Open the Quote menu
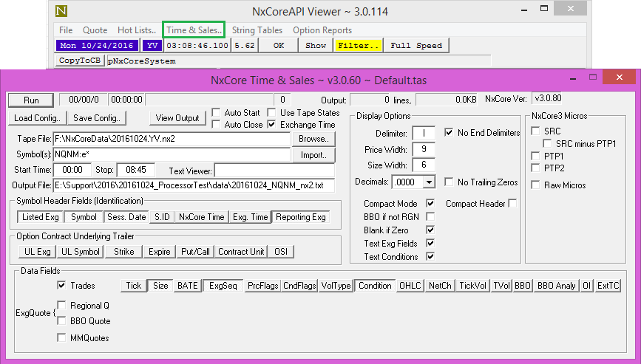This screenshot has width=641, height=364. coord(95,30)
